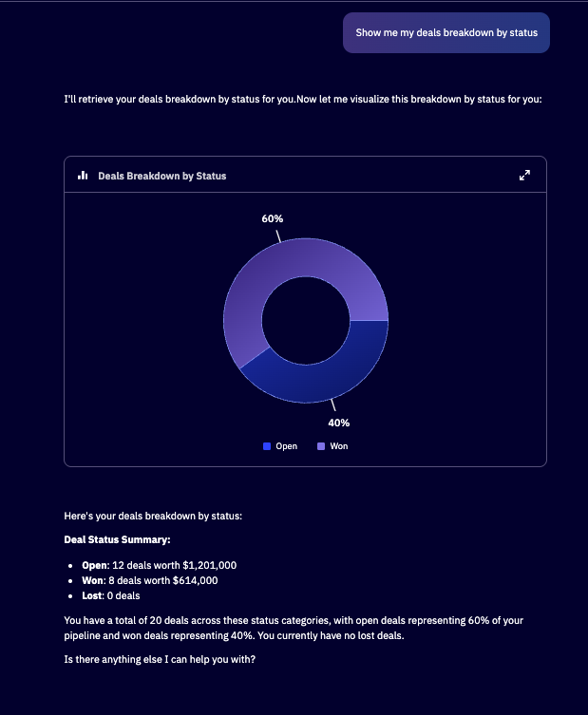Expand the Deals Breakdown chart to fullscreen

coord(524,175)
